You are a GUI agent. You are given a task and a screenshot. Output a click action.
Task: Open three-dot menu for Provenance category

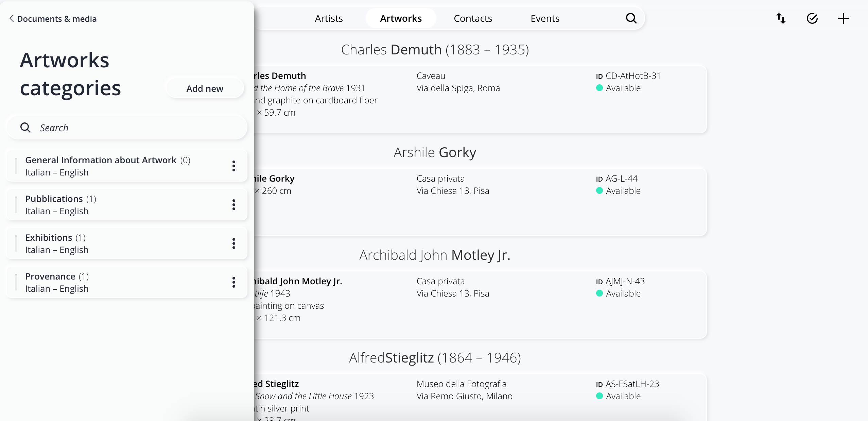click(234, 282)
